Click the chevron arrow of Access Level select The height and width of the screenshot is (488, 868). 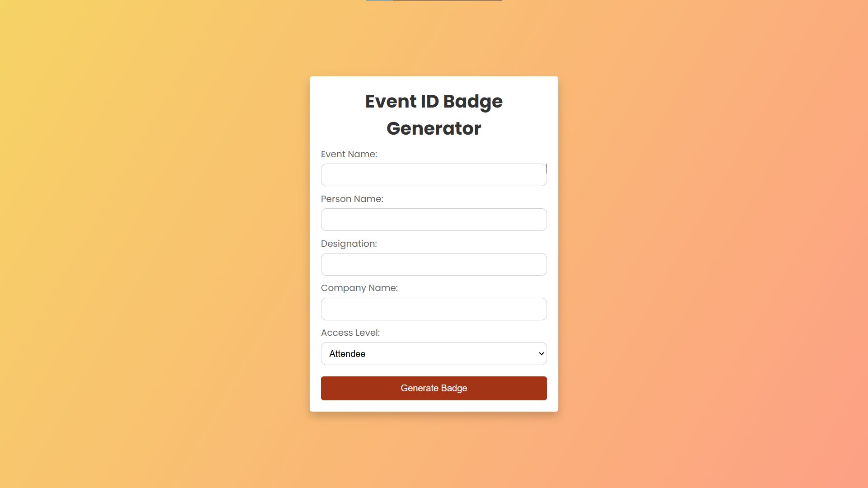pos(541,354)
